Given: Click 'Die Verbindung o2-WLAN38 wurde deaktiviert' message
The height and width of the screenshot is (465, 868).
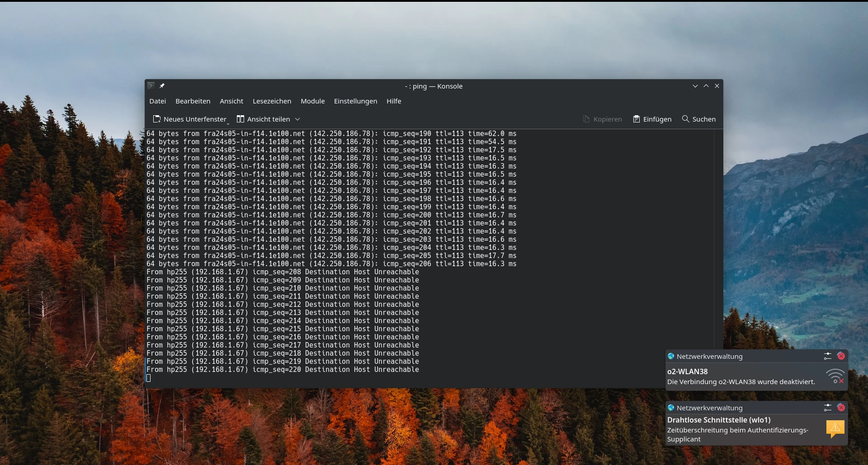Looking at the screenshot, I should point(741,382).
